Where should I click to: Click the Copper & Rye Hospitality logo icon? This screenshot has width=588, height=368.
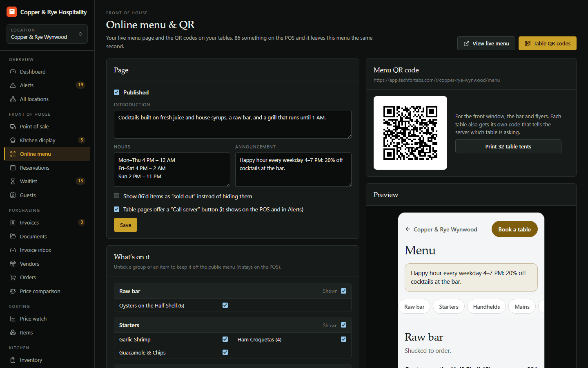[12, 12]
